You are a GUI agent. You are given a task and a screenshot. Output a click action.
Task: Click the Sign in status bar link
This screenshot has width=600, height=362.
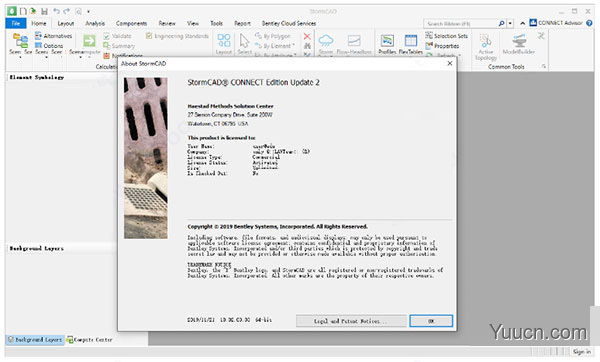click(582, 351)
